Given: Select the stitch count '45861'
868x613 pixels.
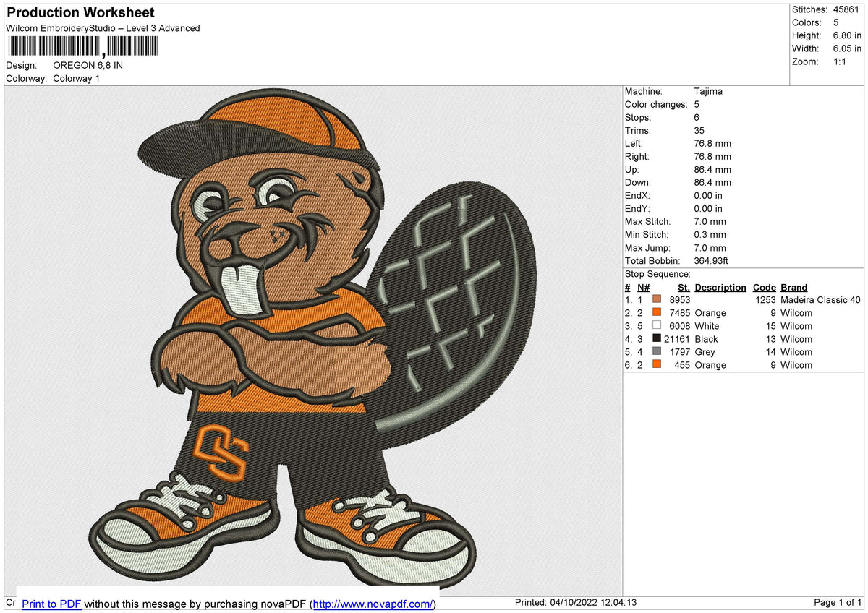Looking at the screenshot, I should click(x=846, y=9).
